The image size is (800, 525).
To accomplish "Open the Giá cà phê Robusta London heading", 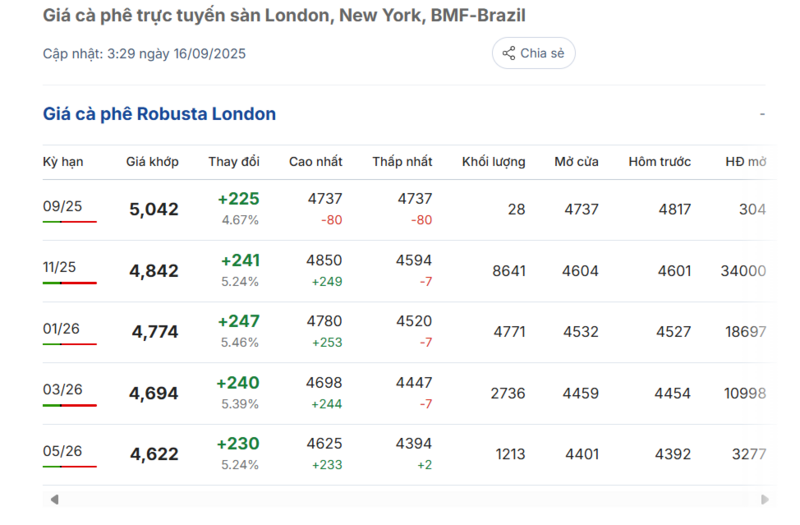I will coord(159,114).
